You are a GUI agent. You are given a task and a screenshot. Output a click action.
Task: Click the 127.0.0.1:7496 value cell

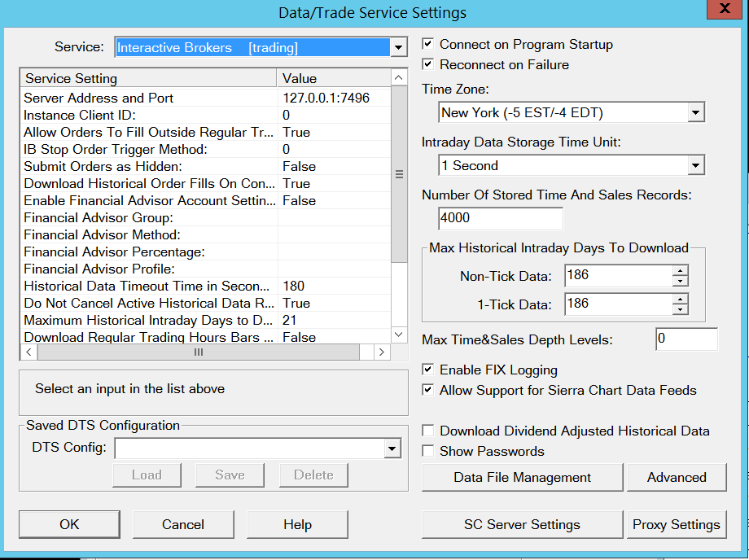point(334,98)
